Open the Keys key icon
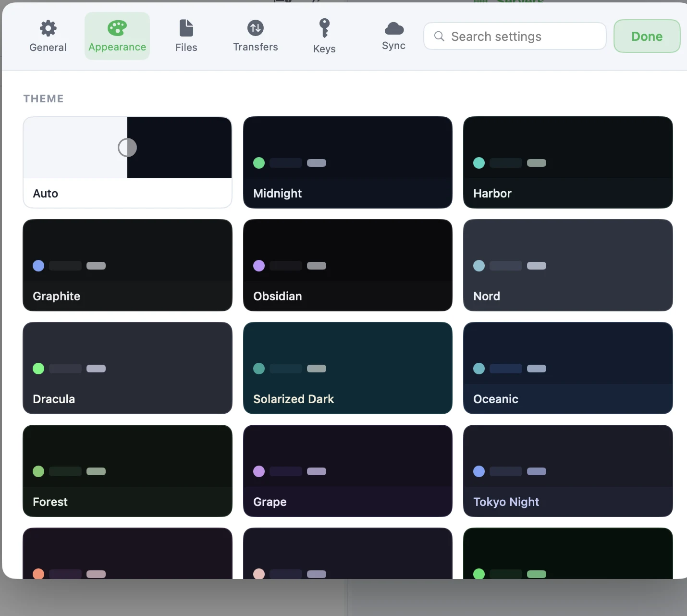Image resolution: width=687 pixels, height=616 pixels. 325,28
